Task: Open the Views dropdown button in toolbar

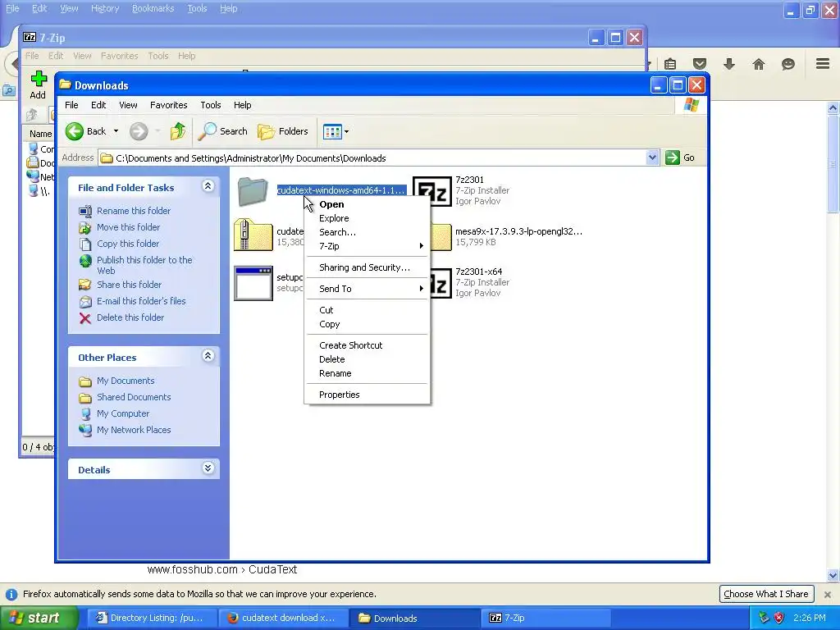Action: (x=336, y=131)
